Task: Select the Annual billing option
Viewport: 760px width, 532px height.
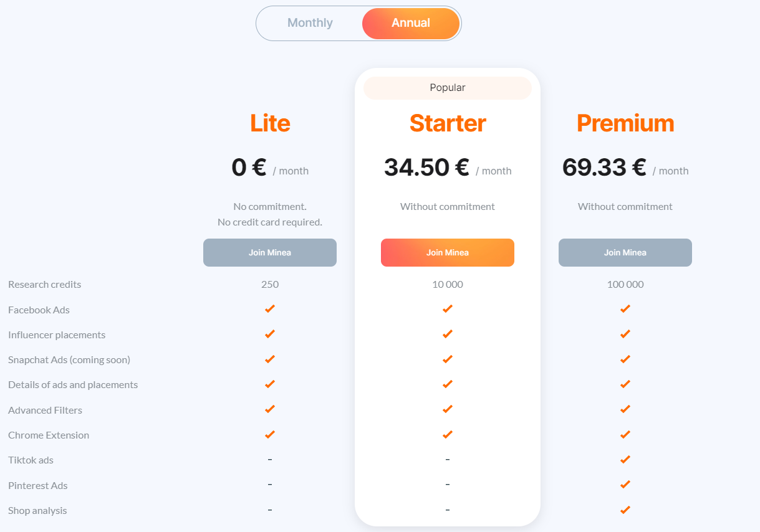Action: (x=411, y=24)
